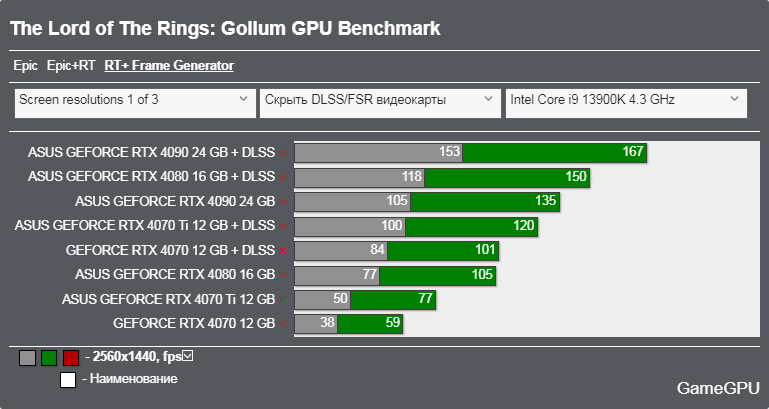This screenshot has width=769, height=409.
Task: Switch to the Epic tab
Action: coord(26,66)
